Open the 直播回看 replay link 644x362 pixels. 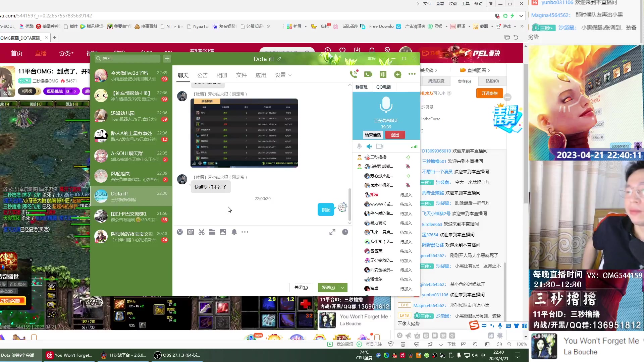point(475,70)
